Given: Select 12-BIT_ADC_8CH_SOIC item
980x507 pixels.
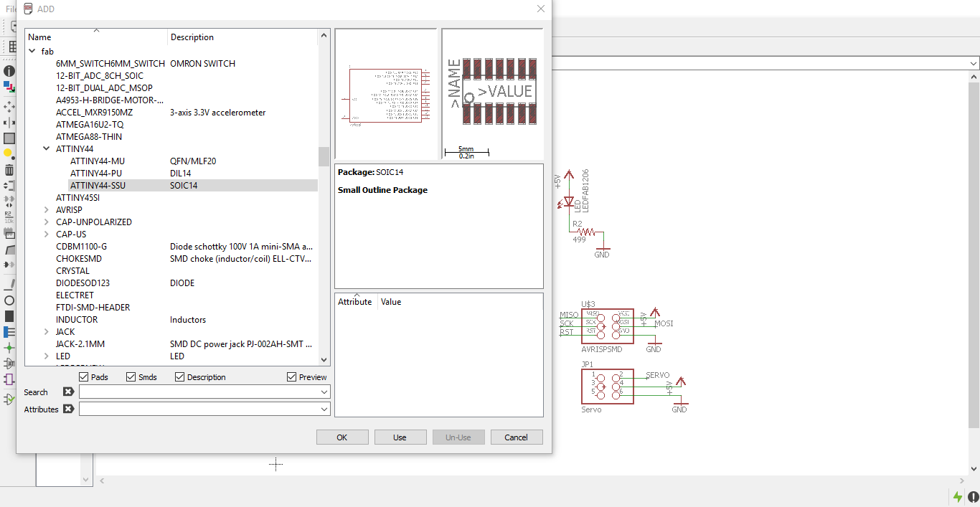Looking at the screenshot, I should coord(100,75).
